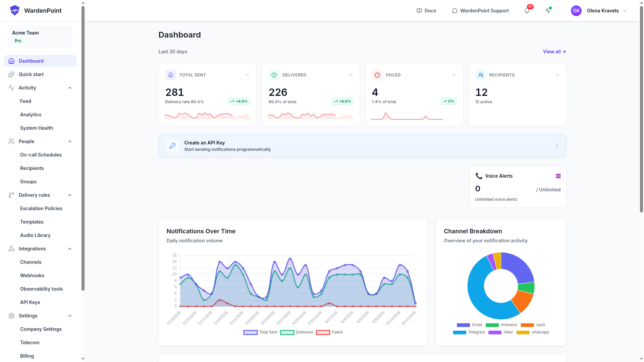
Task: Toggle Failed series in chart legend
Action: [x=329, y=332]
